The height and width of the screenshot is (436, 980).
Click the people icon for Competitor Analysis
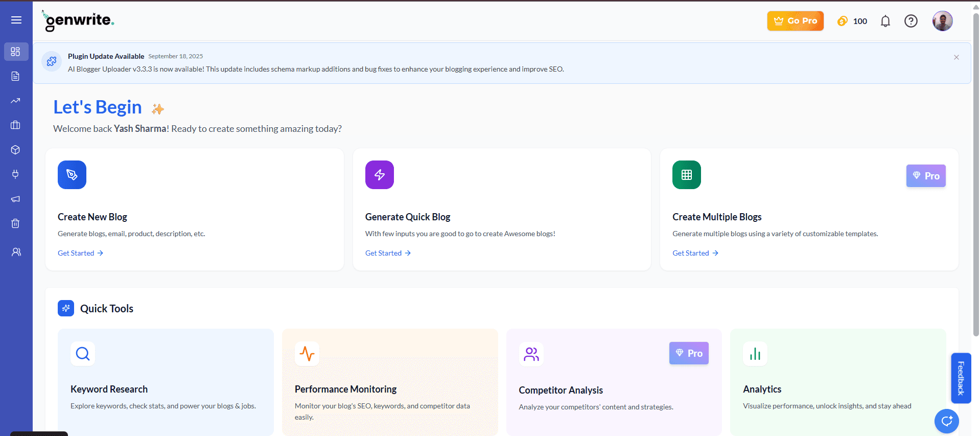[531, 354]
